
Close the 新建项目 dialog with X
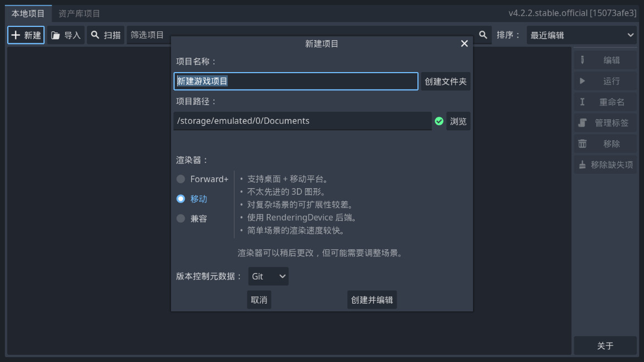coord(464,43)
